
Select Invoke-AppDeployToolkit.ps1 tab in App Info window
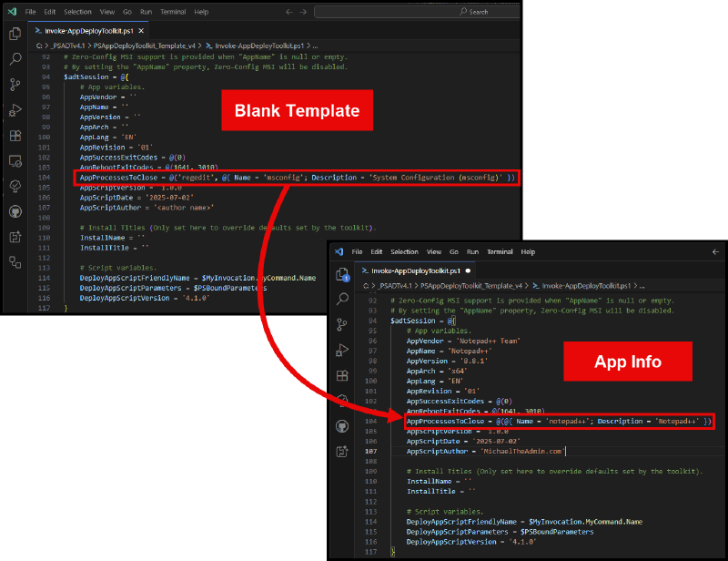[413, 270]
